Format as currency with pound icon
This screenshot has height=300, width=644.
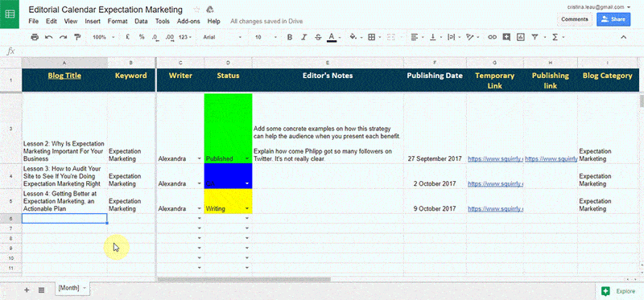tap(128, 37)
